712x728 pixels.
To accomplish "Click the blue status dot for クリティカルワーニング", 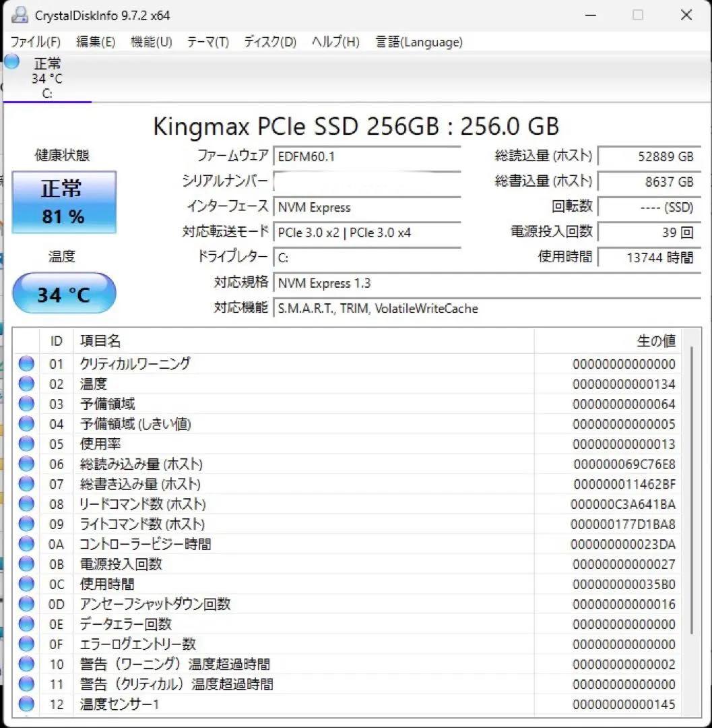I will pos(26,363).
